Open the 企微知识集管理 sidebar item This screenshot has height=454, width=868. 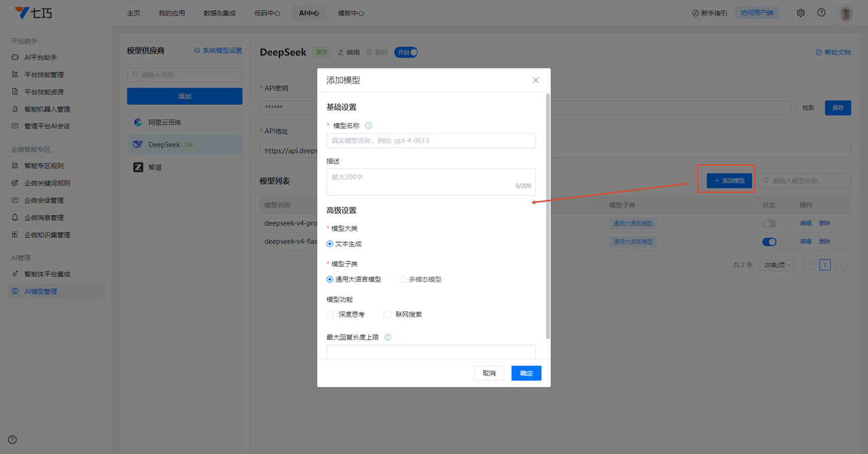click(57, 235)
